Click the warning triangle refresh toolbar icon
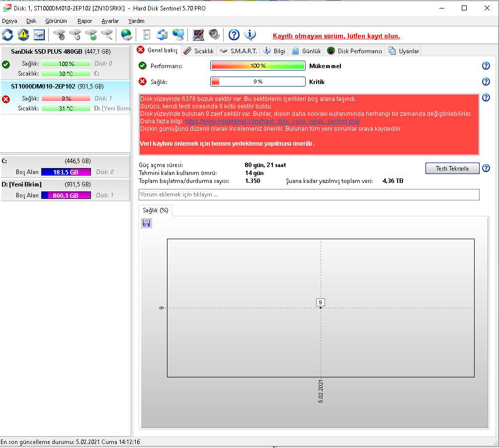499x448 pixels. pyautogui.click(x=23, y=35)
